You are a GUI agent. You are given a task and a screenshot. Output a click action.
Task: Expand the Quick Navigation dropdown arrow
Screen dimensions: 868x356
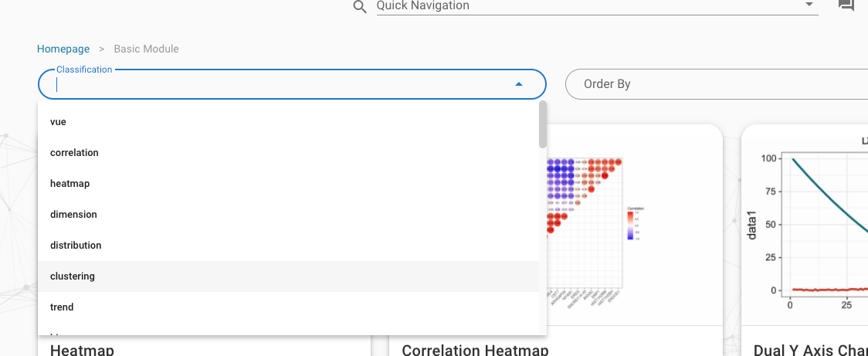click(809, 5)
